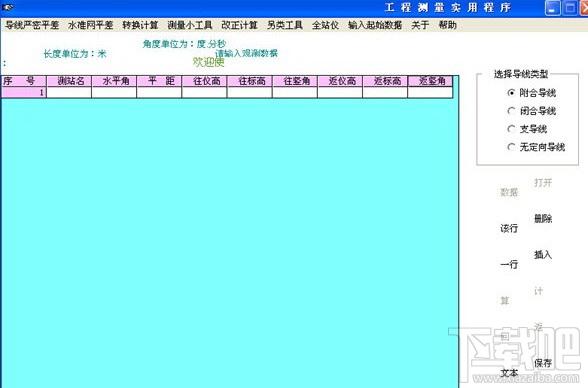Click the 插入一行 button
This screenshot has width=588, height=388.
(526, 259)
